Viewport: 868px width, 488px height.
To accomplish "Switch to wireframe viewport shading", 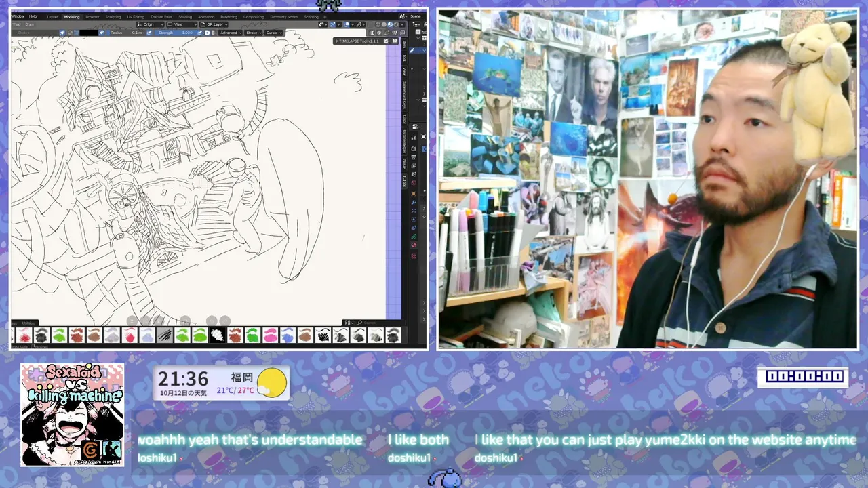I will (x=379, y=24).
